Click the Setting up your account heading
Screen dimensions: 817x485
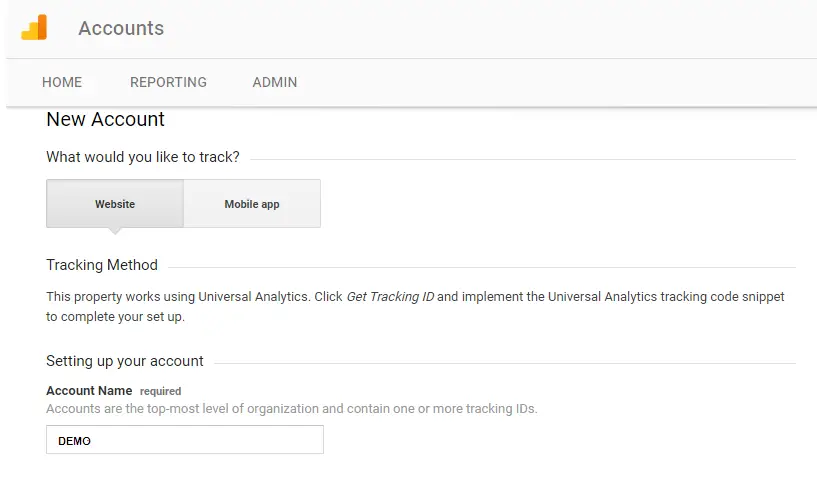pos(125,361)
